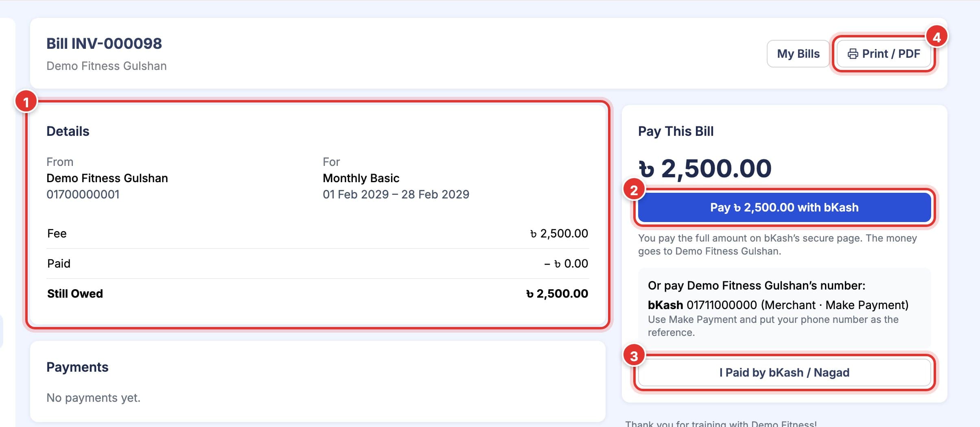Click the amount in the Still Owed row
The height and width of the screenshot is (427, 980).
557,294
